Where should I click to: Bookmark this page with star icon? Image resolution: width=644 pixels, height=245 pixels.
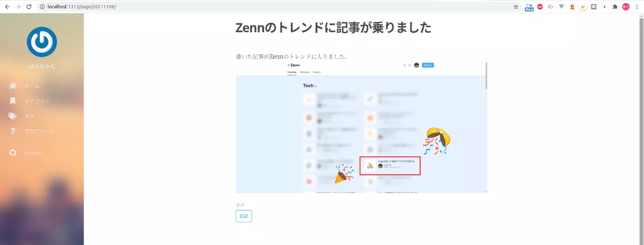[516, 7]
